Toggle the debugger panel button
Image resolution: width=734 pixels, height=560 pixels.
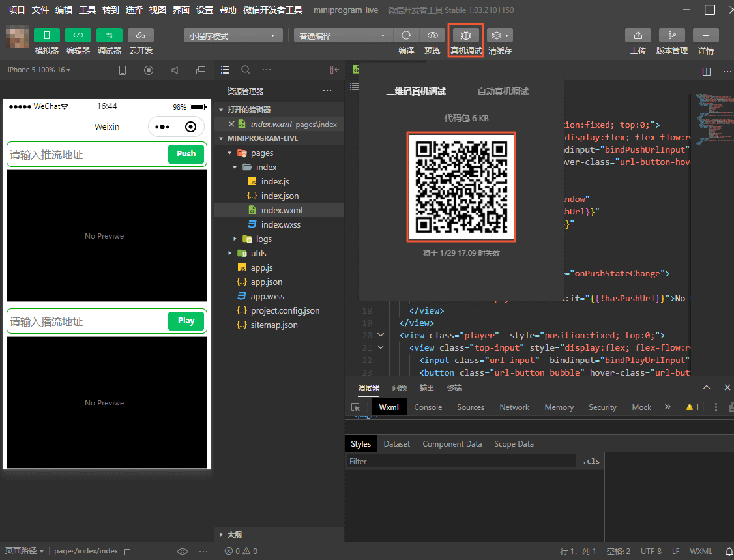[109, 36]
